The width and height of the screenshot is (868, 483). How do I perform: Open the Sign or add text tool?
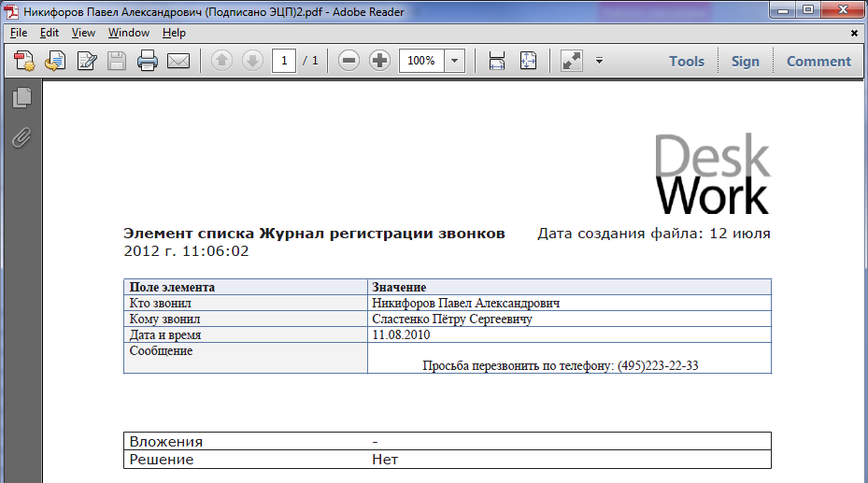(x=86, y=61)
